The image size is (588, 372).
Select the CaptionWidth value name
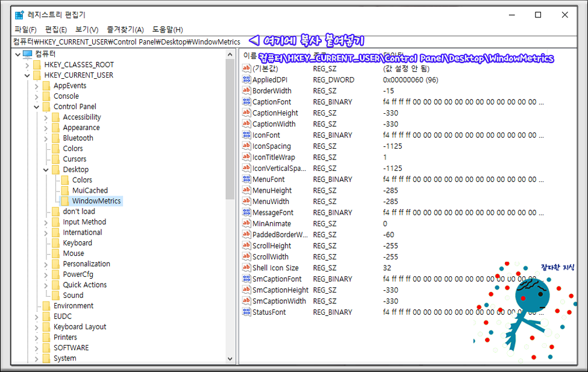click(274, 123)
